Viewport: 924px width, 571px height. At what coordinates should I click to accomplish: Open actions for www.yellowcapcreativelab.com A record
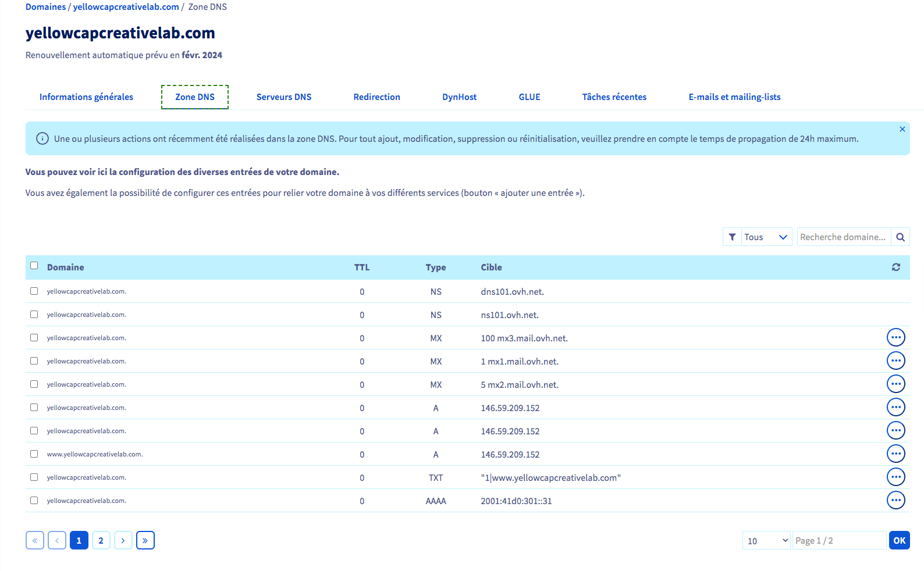click(x=895, y=454)
